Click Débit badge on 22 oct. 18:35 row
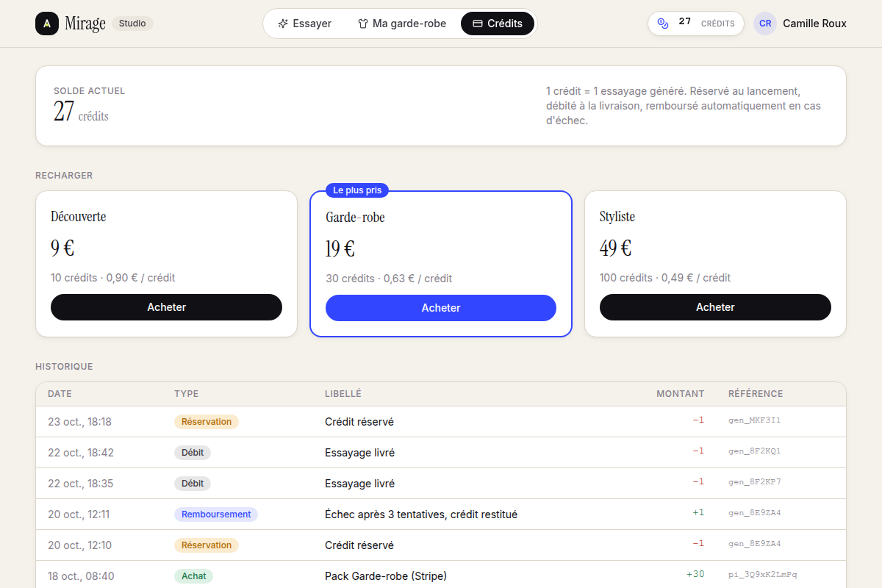The width and height of the screenshot is (882, 588). (193, 484)
